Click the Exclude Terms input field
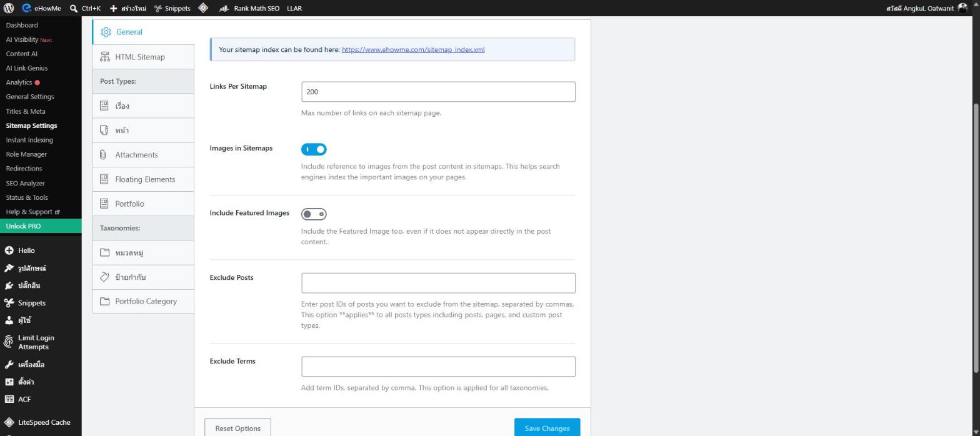Image resolution: width=980 pixels, height=436 pixels. pos(438,367)
